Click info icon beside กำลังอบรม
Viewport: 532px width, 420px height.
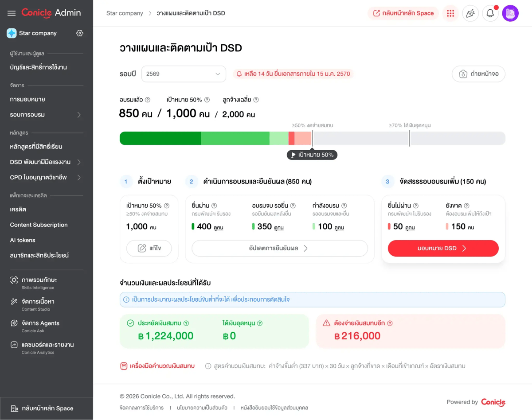[x=344, y=206]
